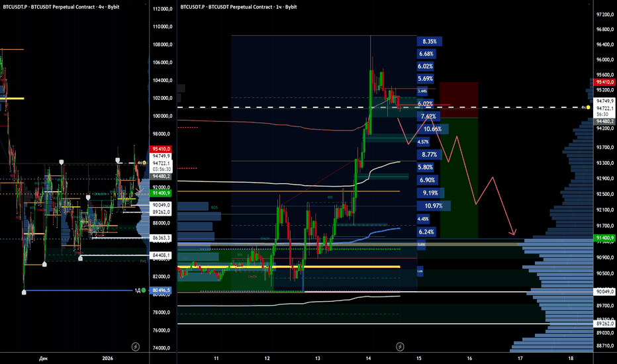Click the arrowhead ending the red projection path
617x364 pixels.
pyautogui.click(x=513, y=233)
